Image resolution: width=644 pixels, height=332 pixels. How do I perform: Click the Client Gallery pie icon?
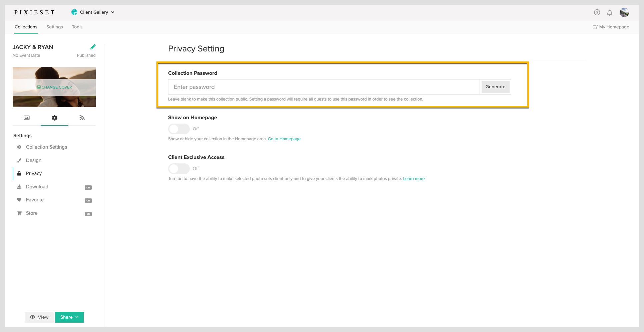click(74, 12)
